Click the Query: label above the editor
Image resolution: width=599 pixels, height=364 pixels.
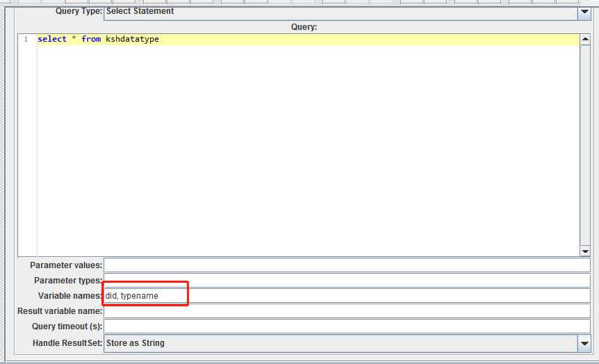pos(304,27)
